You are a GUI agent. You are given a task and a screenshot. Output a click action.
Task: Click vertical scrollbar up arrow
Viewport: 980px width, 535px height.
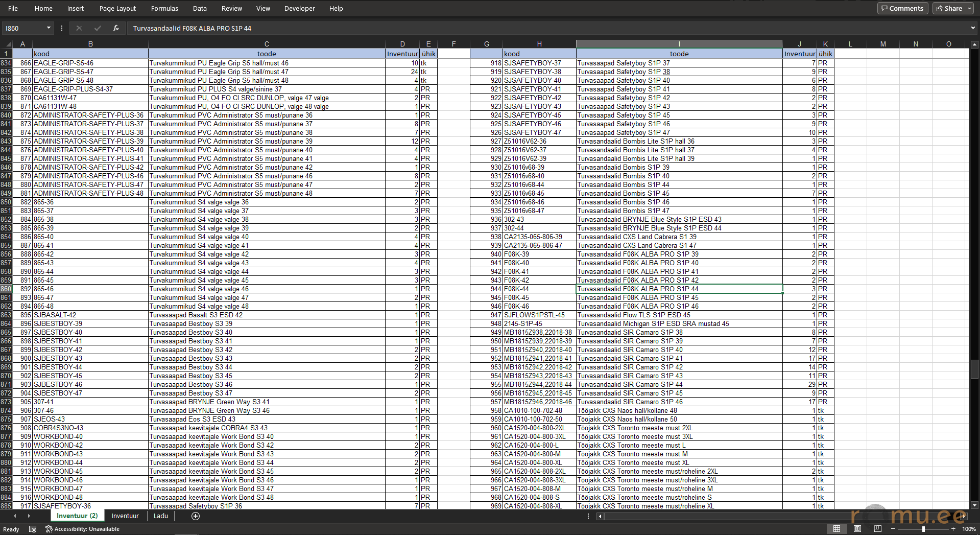[x=974, y=44]
